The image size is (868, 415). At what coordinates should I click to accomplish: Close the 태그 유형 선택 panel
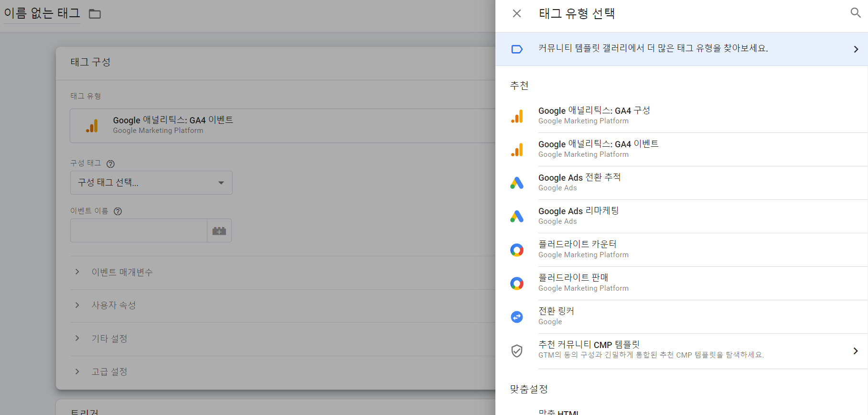517,13
